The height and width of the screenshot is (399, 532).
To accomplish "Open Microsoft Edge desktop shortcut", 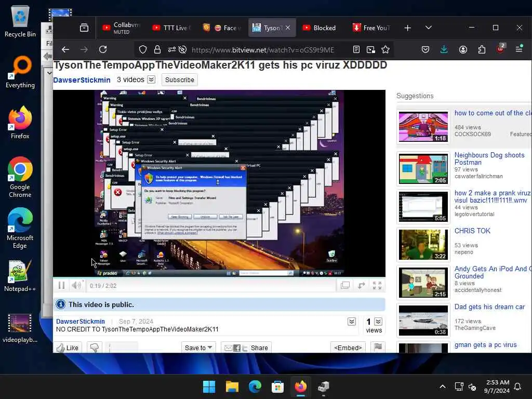I will click(x=20, y=229).
